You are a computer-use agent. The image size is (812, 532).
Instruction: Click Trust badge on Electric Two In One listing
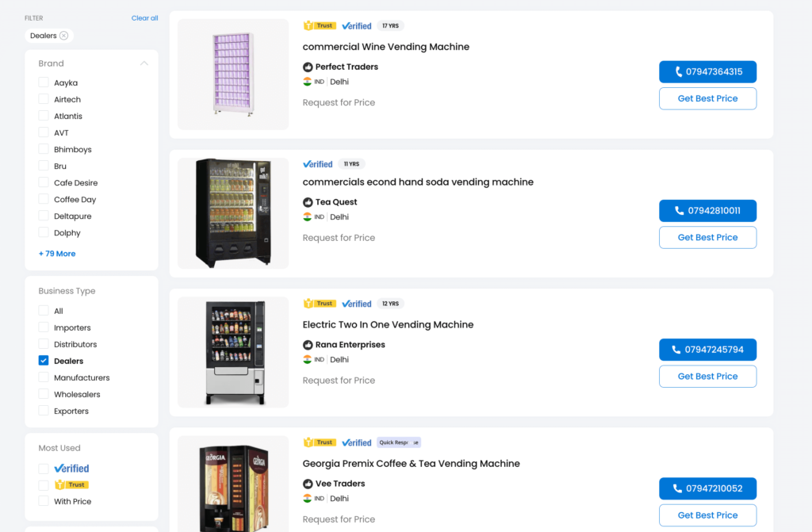[320, 304]
